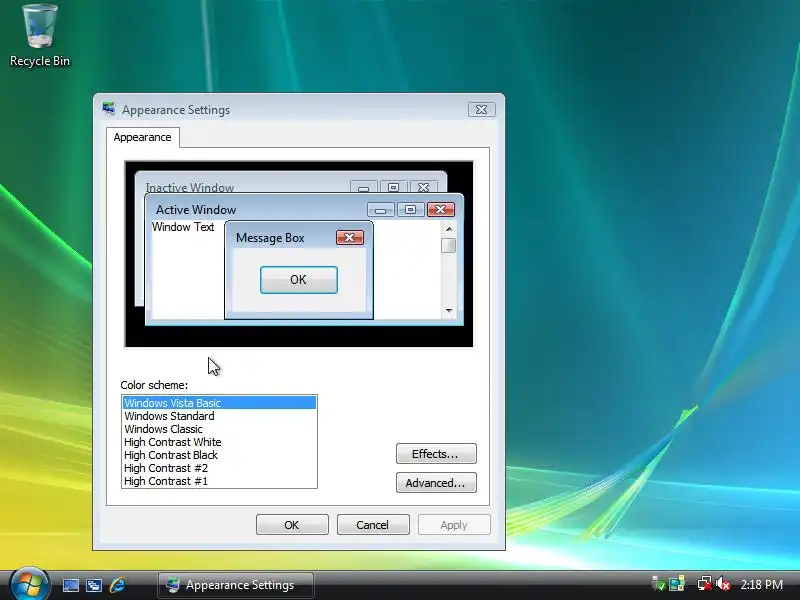Click the Message Box preview close icon
The image size is (800, 600).
tap(350, 237)
